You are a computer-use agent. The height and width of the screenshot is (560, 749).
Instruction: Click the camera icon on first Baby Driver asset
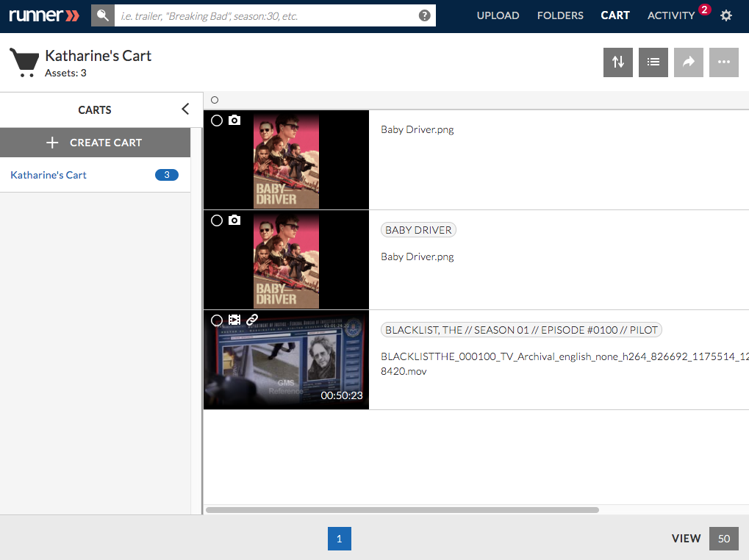tap(234, 121)
